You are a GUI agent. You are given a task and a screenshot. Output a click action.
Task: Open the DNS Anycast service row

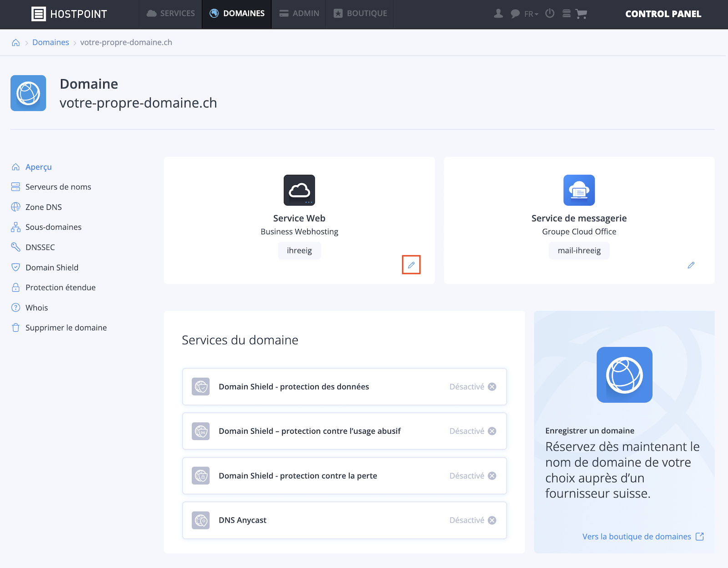click(344, 521)
